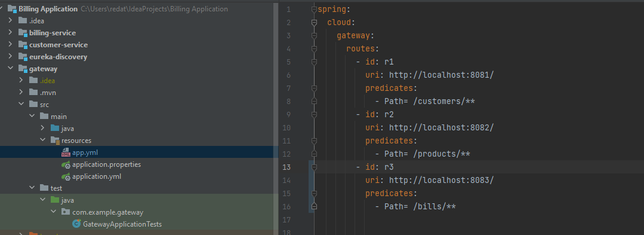Select the gateway module name
Image resolution: width=644 pixels, height=235 pixels.
[43, 69]
